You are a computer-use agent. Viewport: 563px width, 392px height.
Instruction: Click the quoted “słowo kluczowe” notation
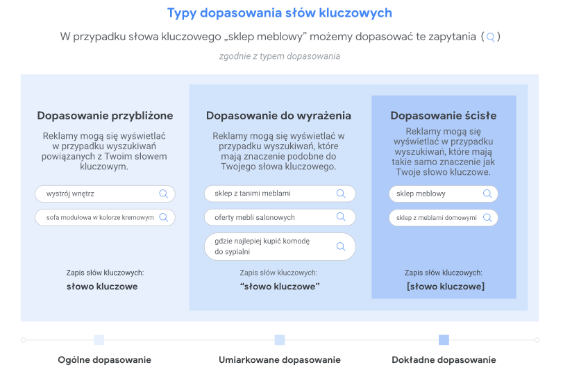point(280,287)
